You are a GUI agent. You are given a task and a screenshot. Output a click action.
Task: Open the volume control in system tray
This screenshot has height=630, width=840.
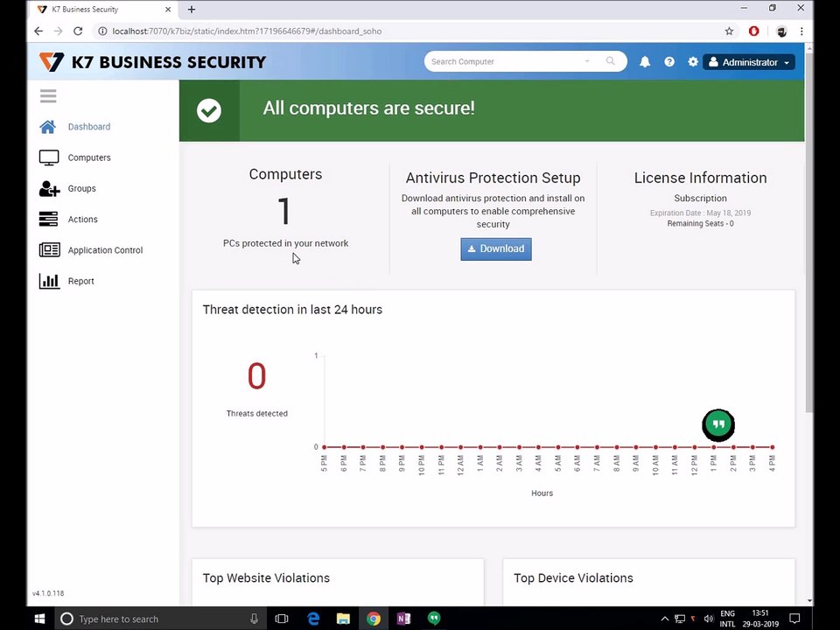[709, 619]
